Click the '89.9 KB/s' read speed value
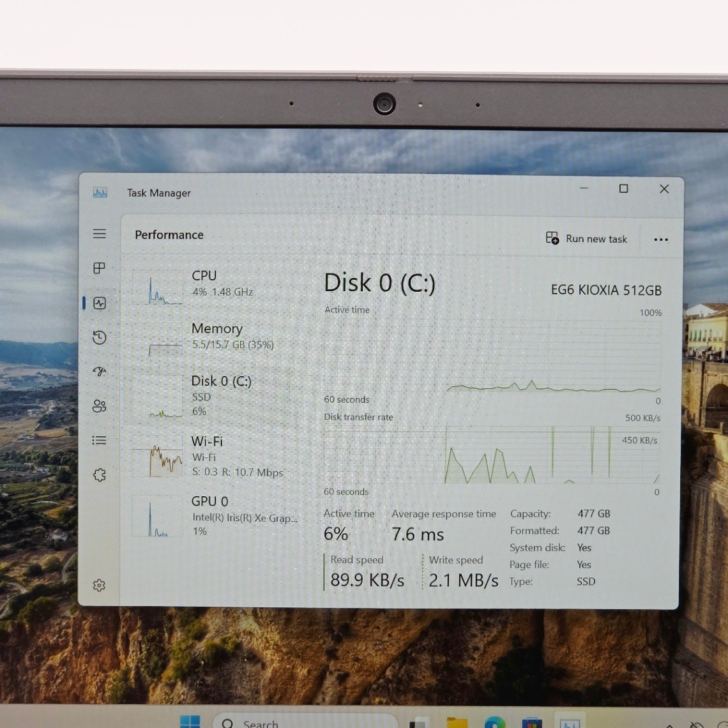 click(367, 580)
